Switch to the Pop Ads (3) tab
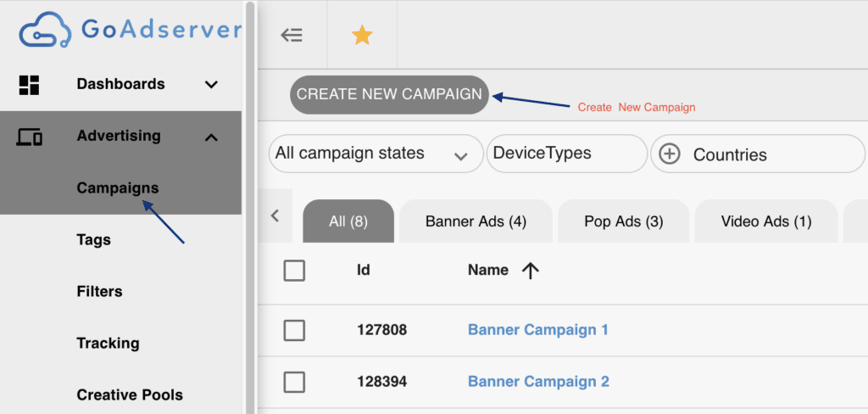868x414 pixels. 623,221
